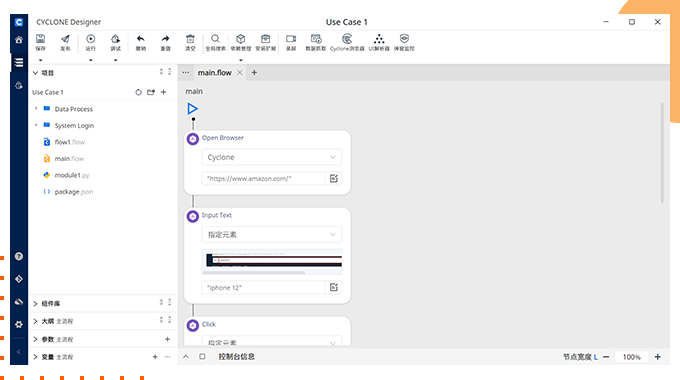
Task: Expand the System Login folder
Action: (36, 125)
